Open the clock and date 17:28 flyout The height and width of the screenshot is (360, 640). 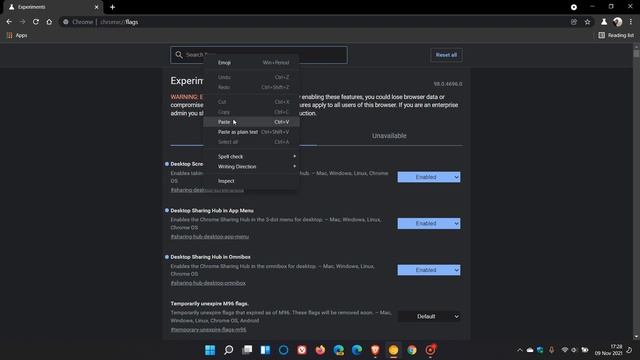(x=609, y=350)
